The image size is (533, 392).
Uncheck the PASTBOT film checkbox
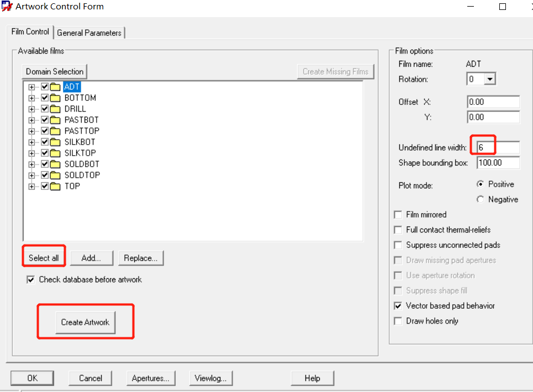[x=45, y=120]
